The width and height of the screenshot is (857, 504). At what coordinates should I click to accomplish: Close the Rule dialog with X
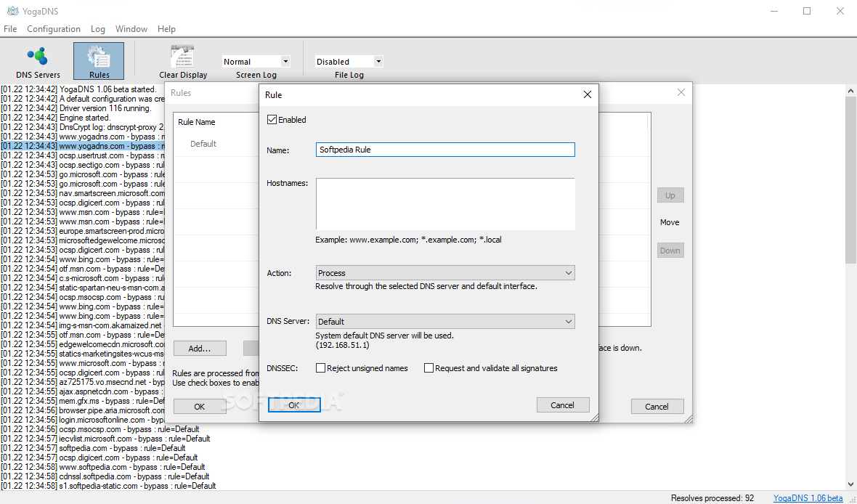tap(588, 94)
